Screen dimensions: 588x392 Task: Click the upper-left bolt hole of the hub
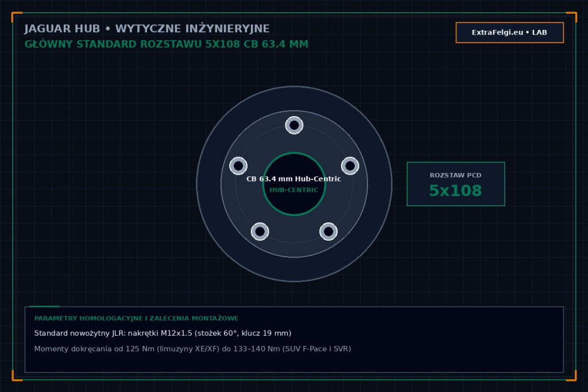pyautogui.click(x=238, y=166)
